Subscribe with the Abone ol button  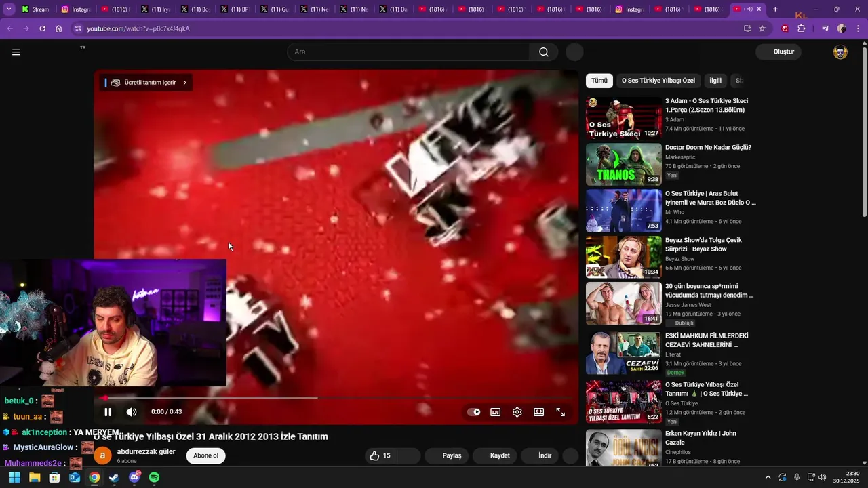pos(206,455)
